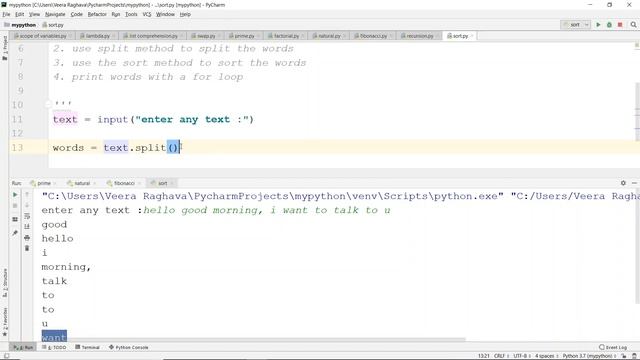640x360 pixels.
Task: Open the Help menu
Action: [x=185, y=14]
